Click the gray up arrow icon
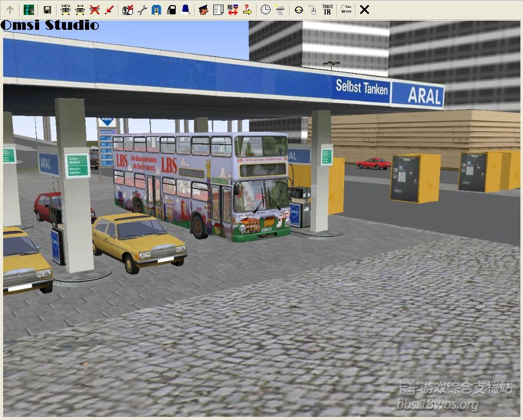This screenshot has width=523, height=420. pos(10,10)
